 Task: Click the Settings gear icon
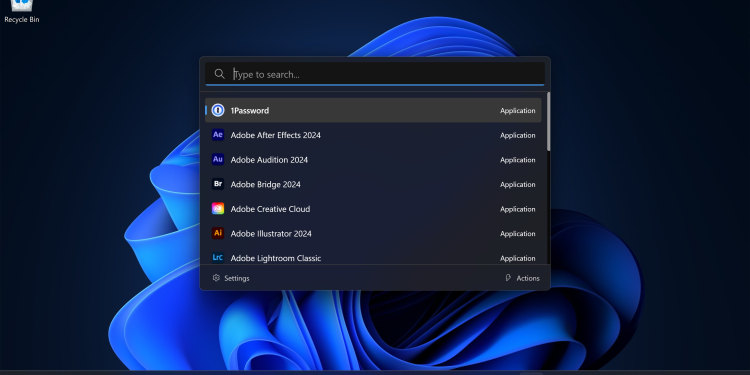click(x=216, y=278)
